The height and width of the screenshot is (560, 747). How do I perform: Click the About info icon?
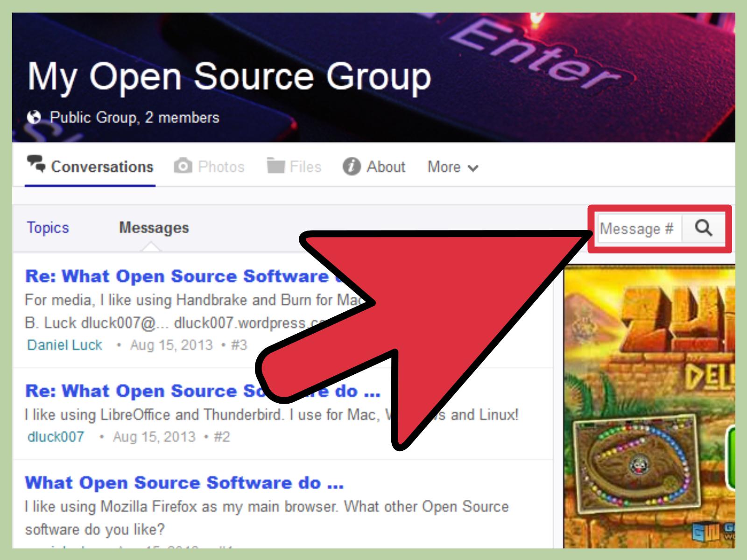click(351, 167)
